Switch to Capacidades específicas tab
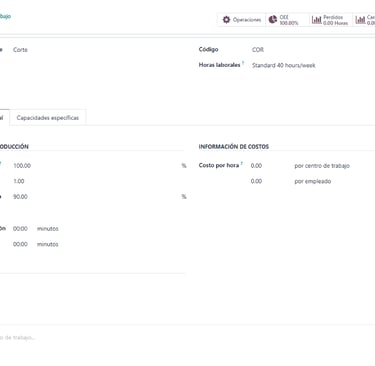Screen dimensions: 375x366 pos(48,118)
